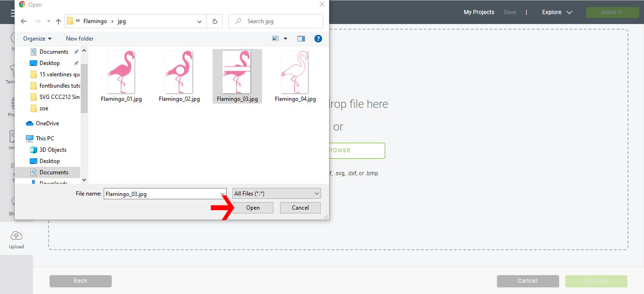
Task: Click Cancel in the Open file dialog
Action: point(300,208)
